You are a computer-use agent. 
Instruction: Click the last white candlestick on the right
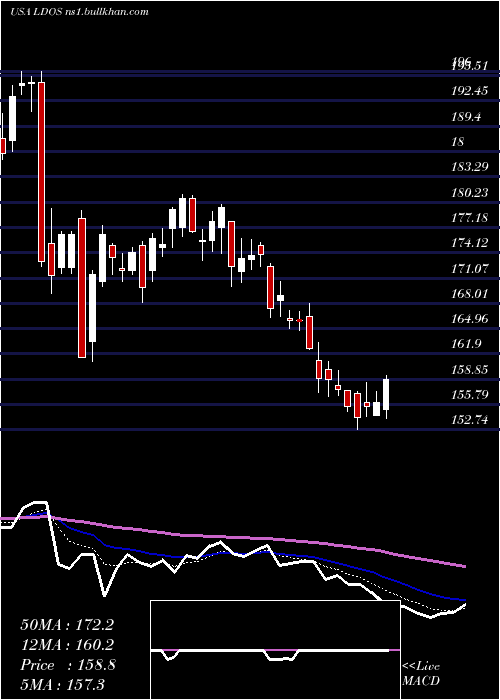(x=386, y=396)
